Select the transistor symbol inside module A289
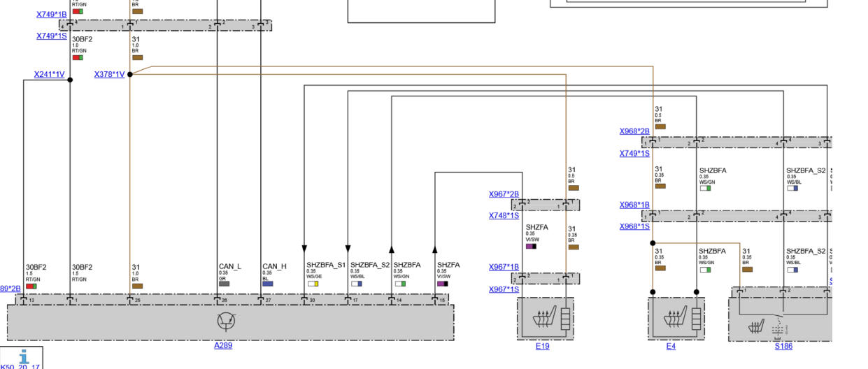Screen dimensions: 868x369 225,321
